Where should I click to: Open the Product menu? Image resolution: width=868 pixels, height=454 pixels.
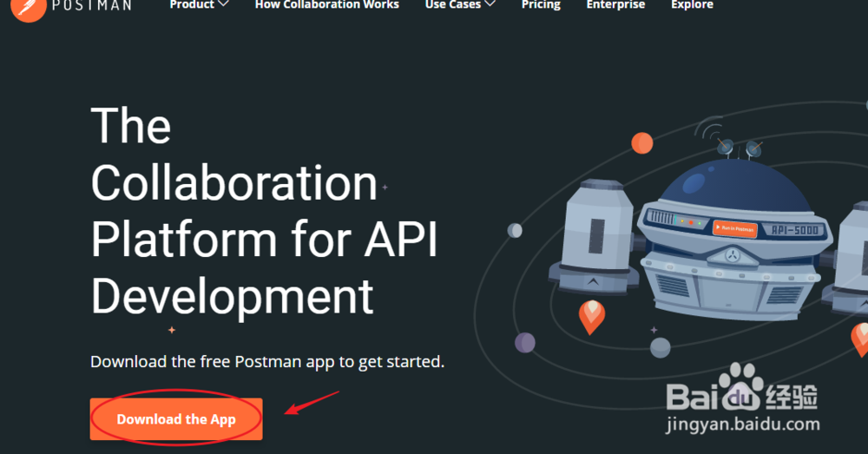pos(192,4)
